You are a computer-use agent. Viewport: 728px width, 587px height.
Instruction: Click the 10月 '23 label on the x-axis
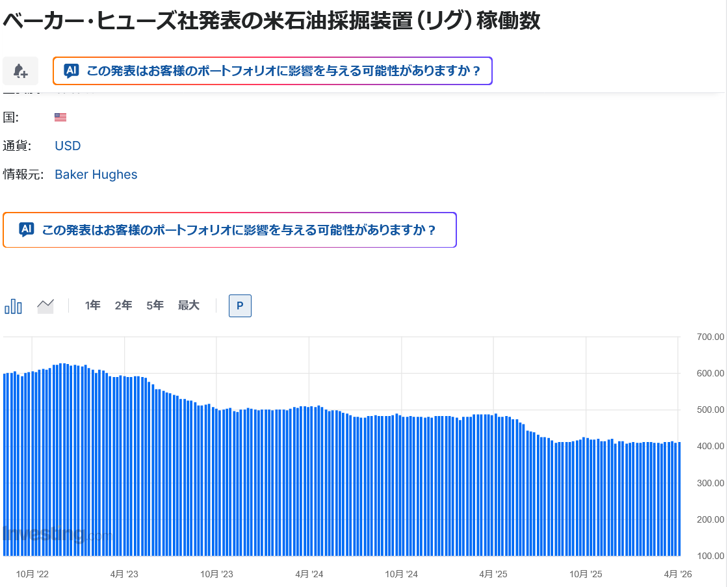click(216, 574)
